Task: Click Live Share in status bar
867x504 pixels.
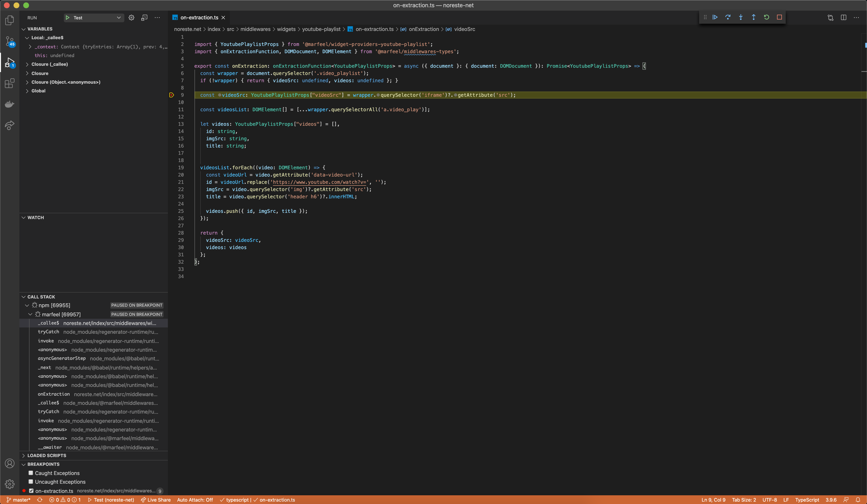Action: (156, 500)
